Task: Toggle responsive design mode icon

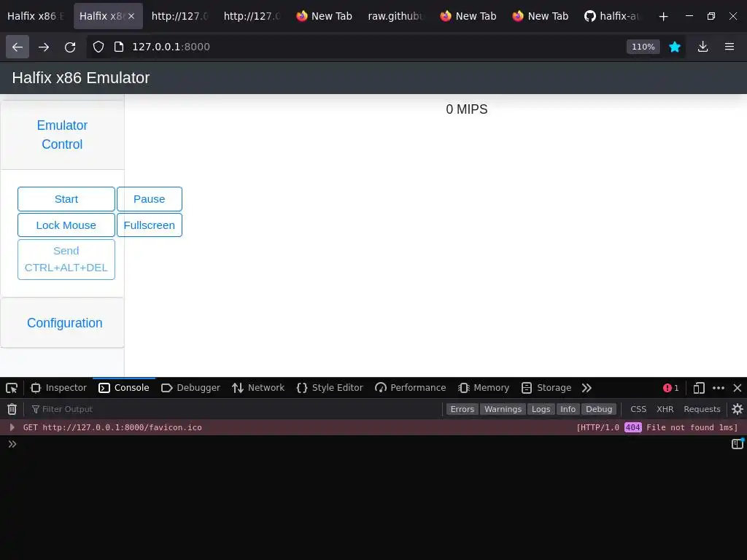Action: [698, 388]
